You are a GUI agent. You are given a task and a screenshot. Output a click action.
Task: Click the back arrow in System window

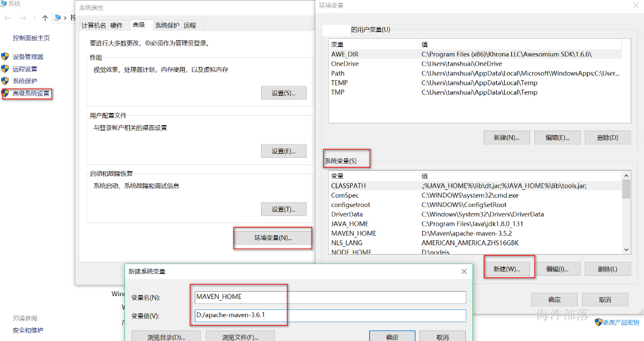click(x=7, y=18)
